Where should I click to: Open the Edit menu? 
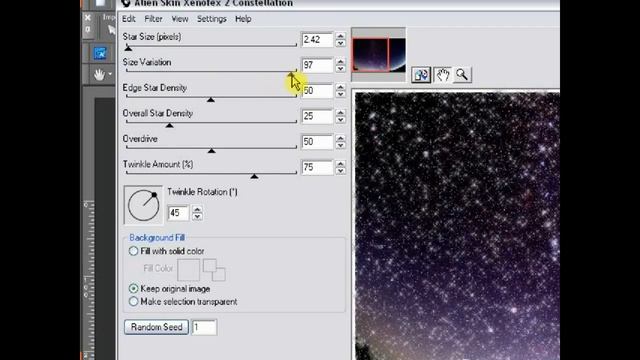(129, 19)
